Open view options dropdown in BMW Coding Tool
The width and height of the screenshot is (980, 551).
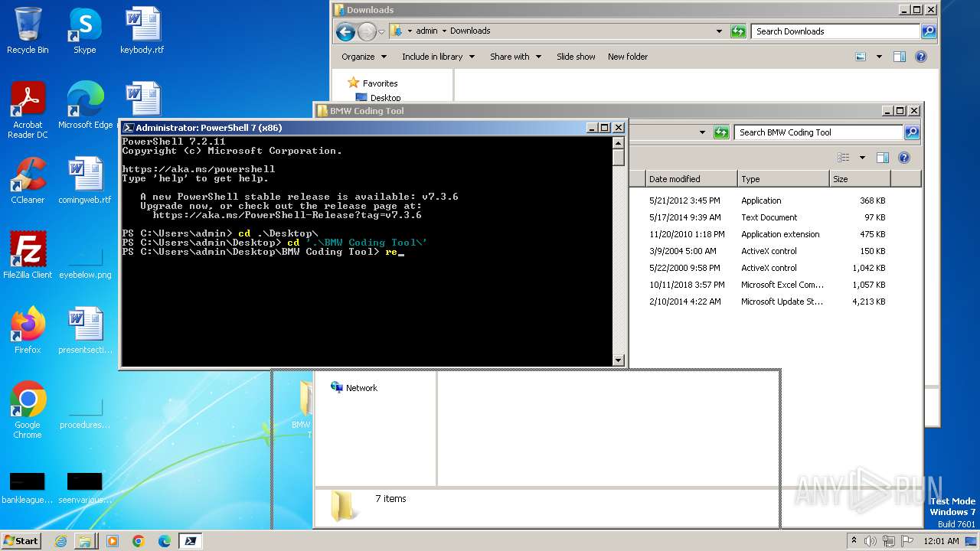point(862,158)
